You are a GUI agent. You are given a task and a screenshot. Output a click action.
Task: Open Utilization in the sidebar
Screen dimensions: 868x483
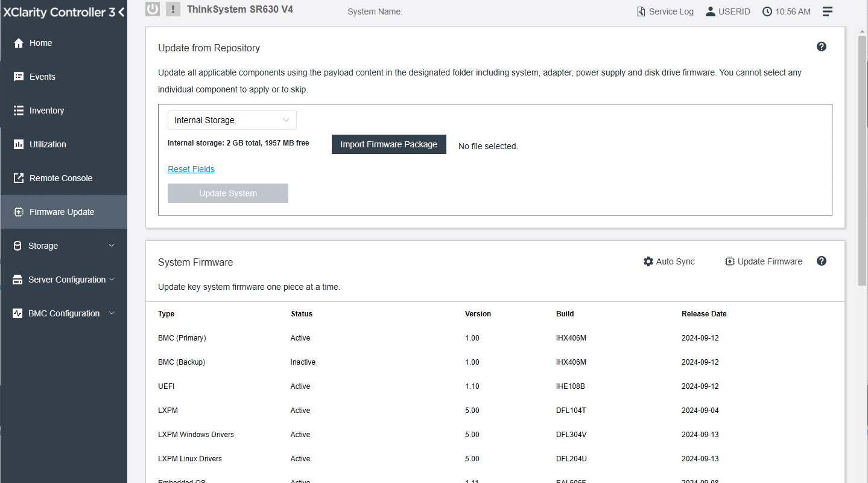(x=63, y=144)
